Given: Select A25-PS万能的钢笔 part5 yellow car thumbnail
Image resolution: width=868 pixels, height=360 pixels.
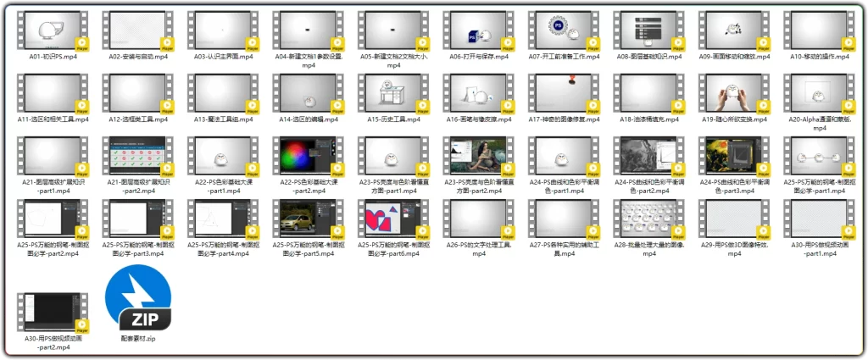Looking at the screenshot, I should (309, 219).
